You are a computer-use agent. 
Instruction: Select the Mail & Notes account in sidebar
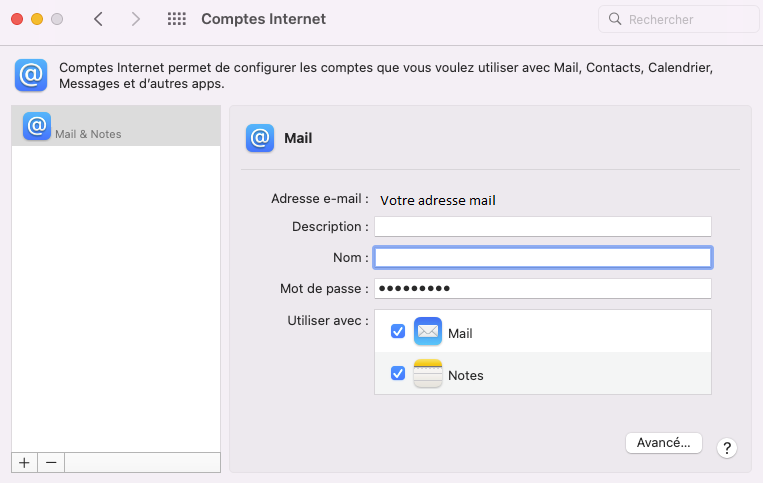click(x=116, y=126)
